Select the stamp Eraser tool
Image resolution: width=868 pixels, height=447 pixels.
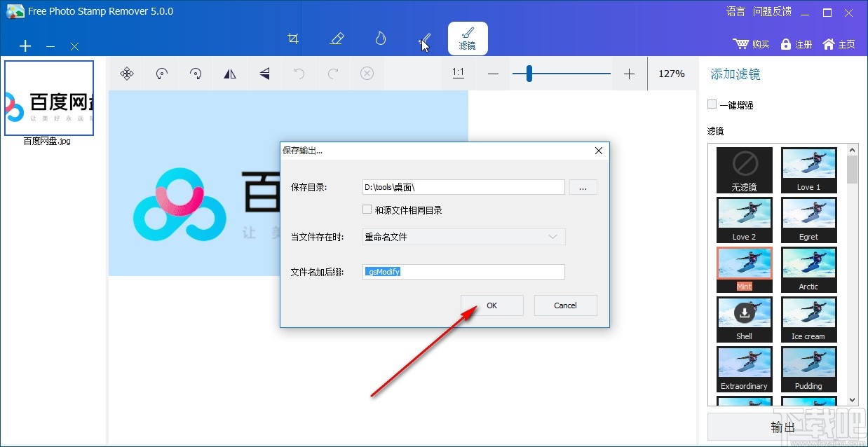pyautogui.click(x=337, y=39)
